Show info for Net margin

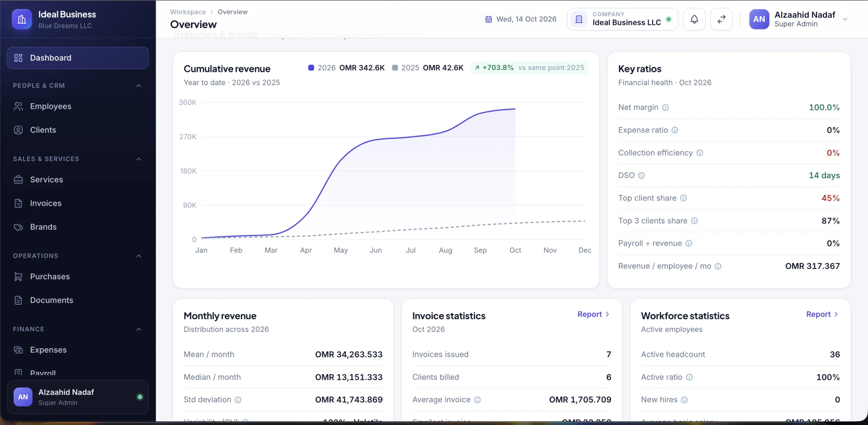click(665, 108)
